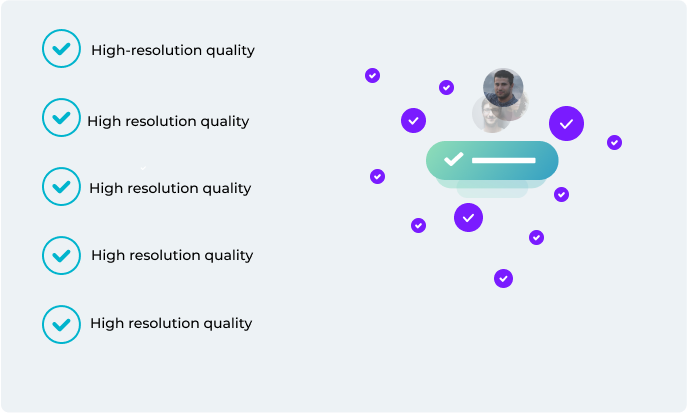Click small purple checkmark right below pill's right end
The width and height of the screenshot is (687, 413).
(561, 194)
